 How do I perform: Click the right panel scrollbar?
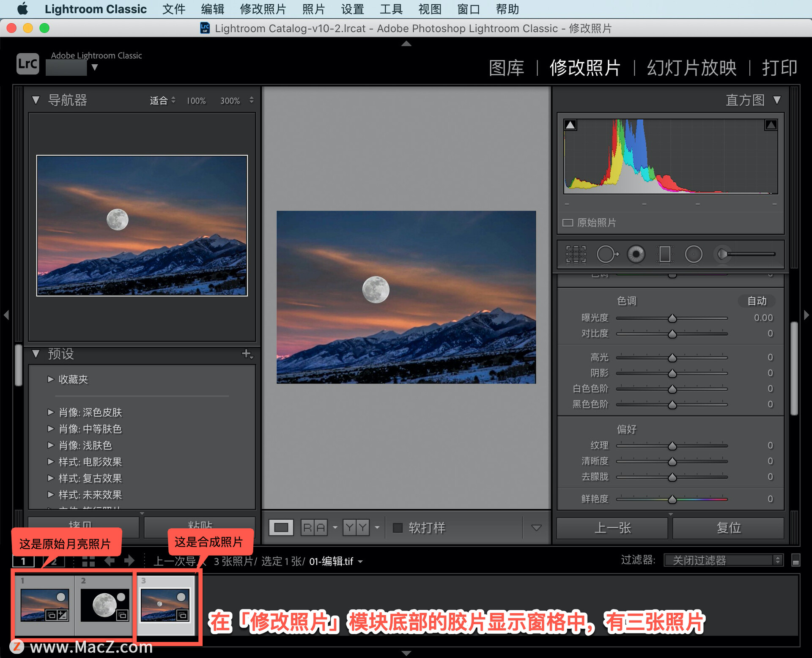click(x=794, y=368)
